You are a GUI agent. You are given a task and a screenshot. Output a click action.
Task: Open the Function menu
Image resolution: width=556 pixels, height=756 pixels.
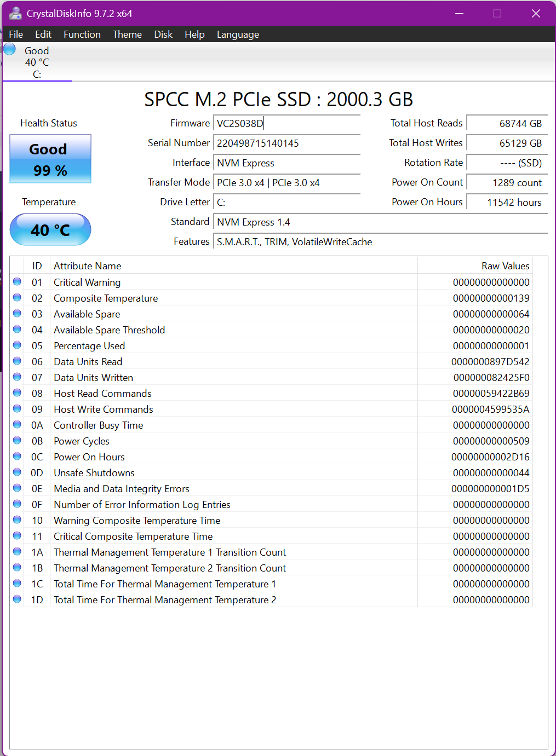tap(82, 34)
